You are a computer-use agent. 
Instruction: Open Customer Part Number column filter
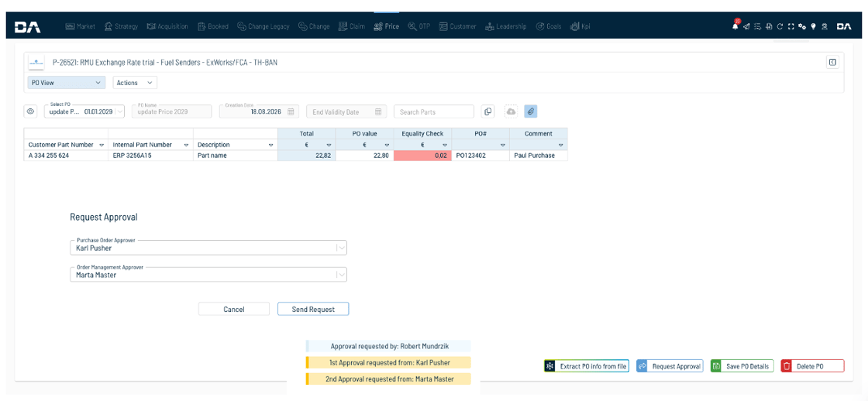click(x=102, y=145)
